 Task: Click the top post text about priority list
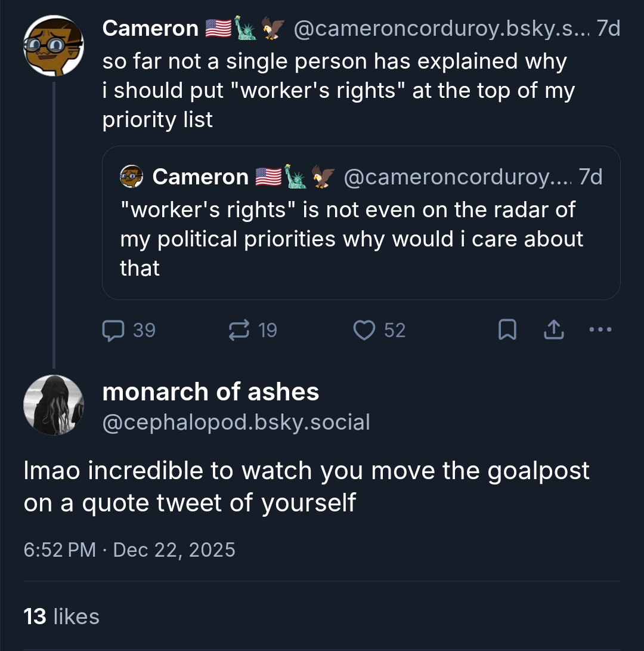tap(338, 90)
